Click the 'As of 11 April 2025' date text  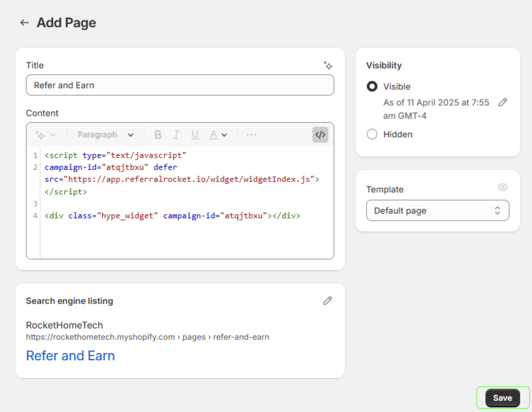coord(436,109)
